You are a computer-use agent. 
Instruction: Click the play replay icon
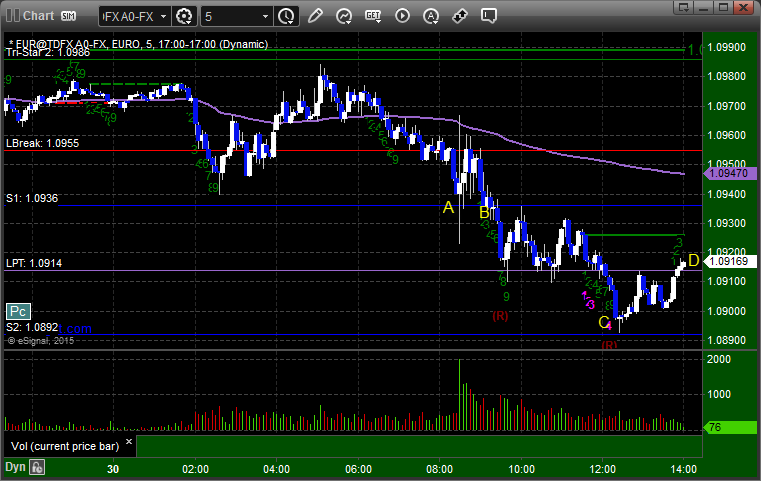point(402,16)
